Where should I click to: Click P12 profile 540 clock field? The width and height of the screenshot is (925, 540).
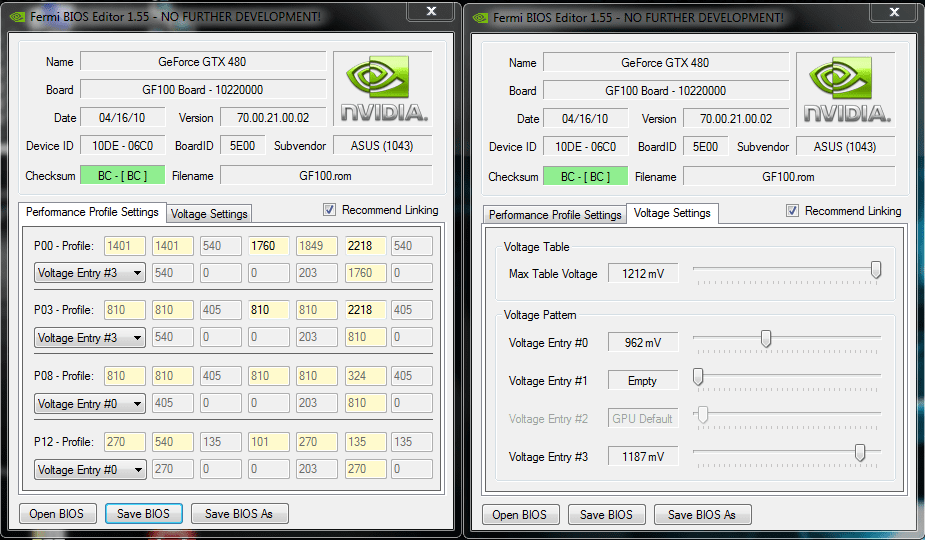[173, 442]
